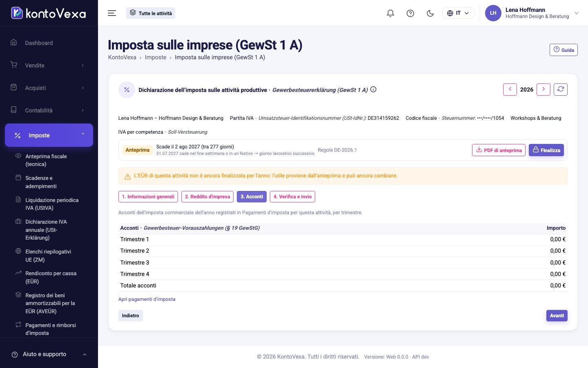This screenshot has height=368, width=588.
Task: Toggle dark mode moon icon
Action: click(x=430, y=13)
